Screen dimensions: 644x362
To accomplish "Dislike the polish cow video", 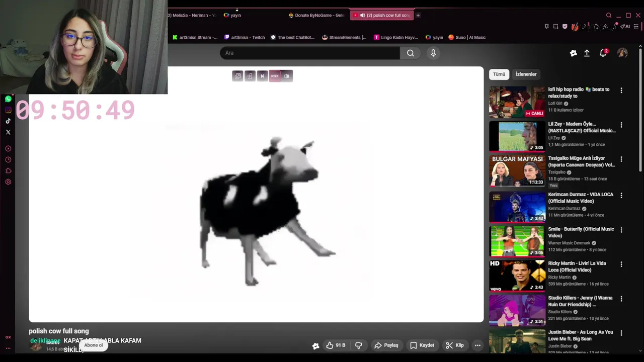I will [x=359, y=345].
